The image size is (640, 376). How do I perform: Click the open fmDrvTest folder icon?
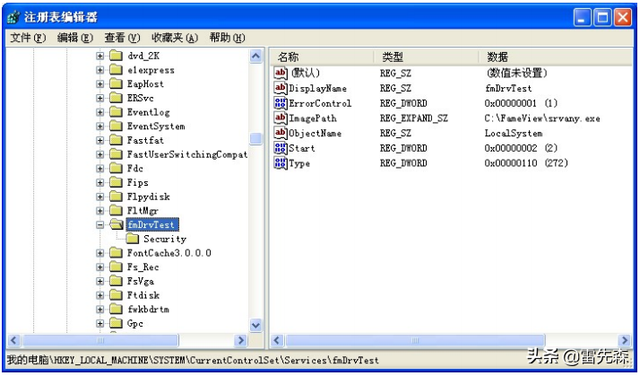(x=117, y=224)
